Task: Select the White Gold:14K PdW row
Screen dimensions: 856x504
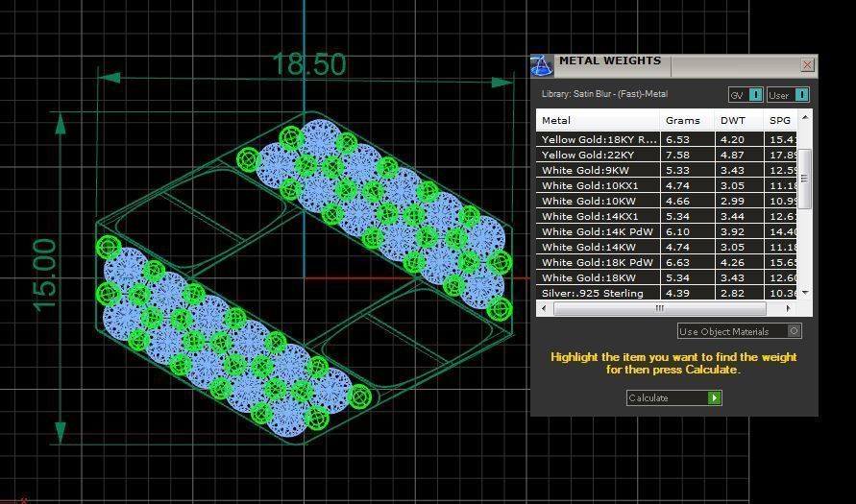Action: click(666, 231)
